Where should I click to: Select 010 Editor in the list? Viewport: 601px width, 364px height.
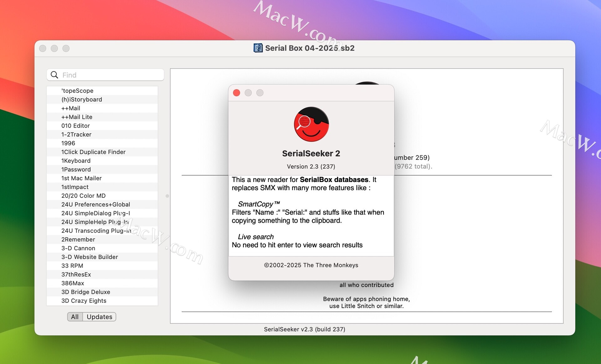click(102, 126)
